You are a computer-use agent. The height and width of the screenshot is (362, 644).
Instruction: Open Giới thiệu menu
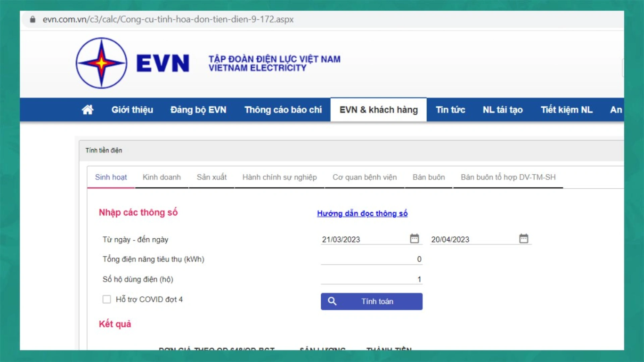[x=132, y=110]
